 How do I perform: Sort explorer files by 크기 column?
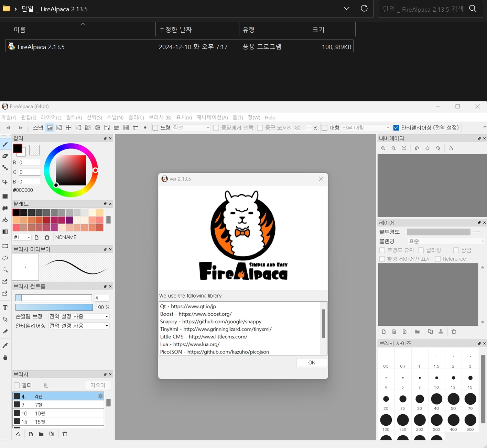pos(332,30)
